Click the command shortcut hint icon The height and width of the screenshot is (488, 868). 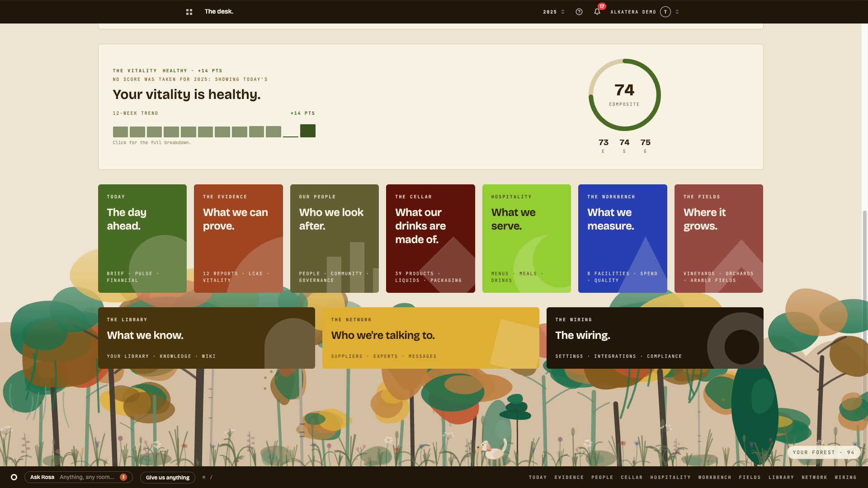point(207,477)
